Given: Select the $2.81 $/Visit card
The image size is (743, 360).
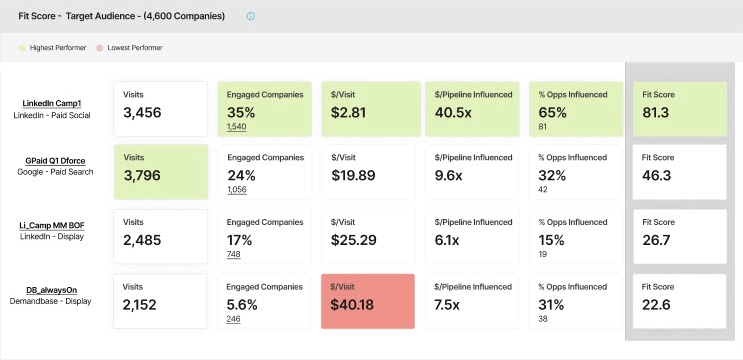Looking at the screenshot, I should tap(371, 109).
